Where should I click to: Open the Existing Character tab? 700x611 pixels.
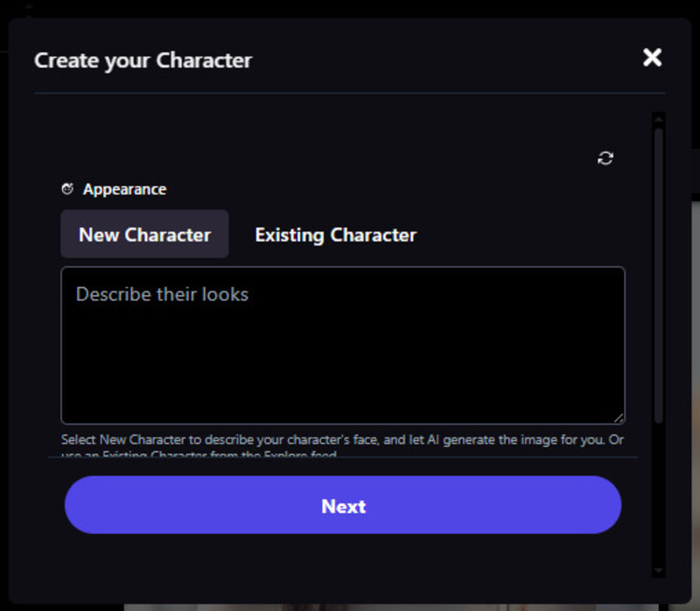[335, 235]
